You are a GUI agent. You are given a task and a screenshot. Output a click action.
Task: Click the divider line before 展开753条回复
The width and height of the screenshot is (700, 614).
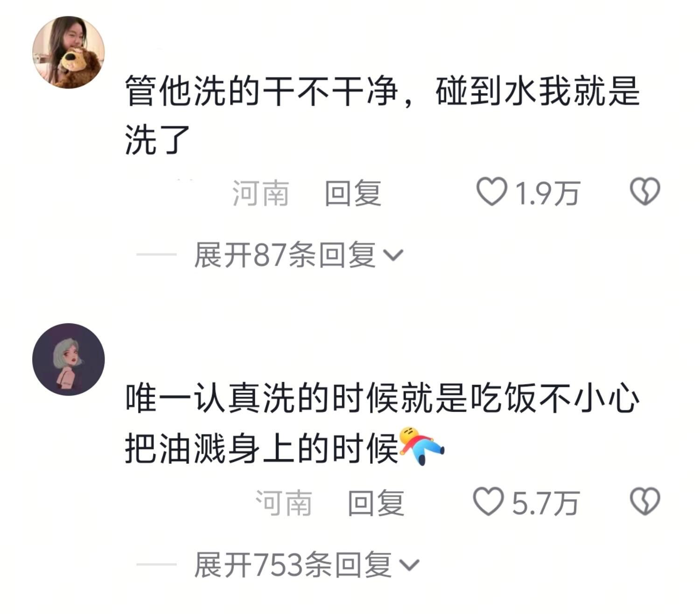[156, 565]
